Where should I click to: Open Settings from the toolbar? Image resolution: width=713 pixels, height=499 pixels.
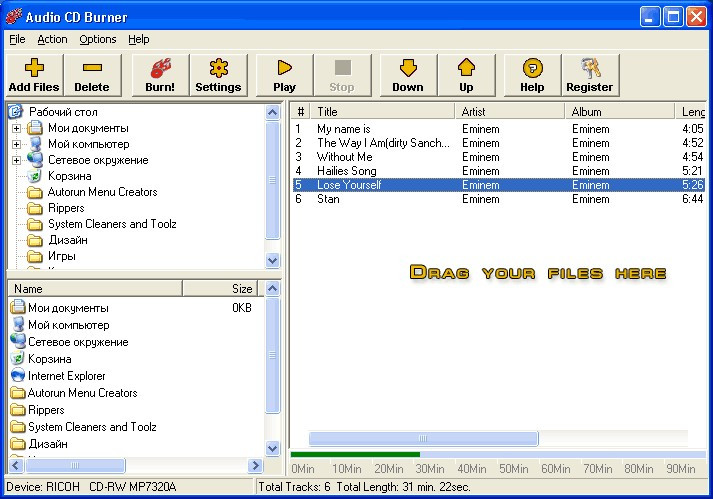pyautogui.click(x=218, y=75)
